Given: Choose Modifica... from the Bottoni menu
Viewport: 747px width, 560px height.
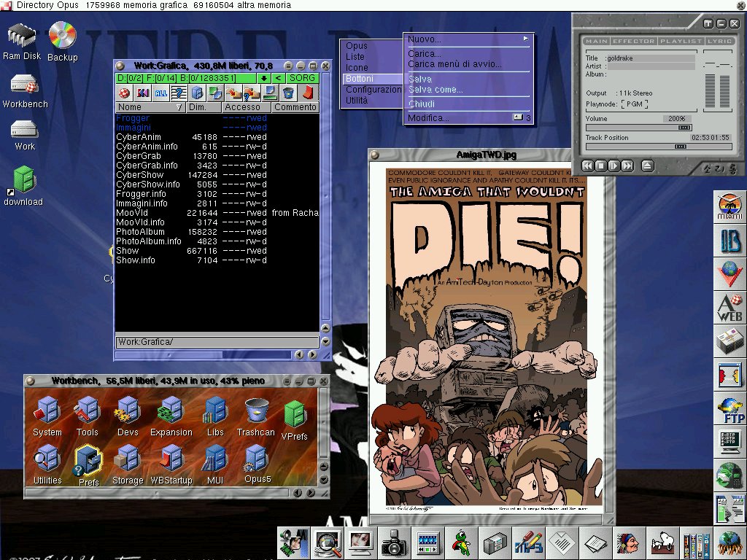Looking at the screenshot, I should click(469, 117).
